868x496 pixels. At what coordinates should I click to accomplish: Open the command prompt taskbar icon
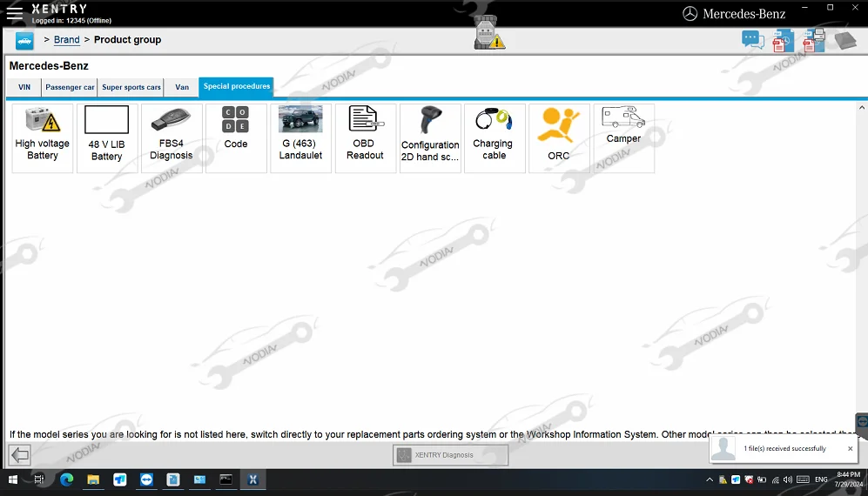[225, 479]
